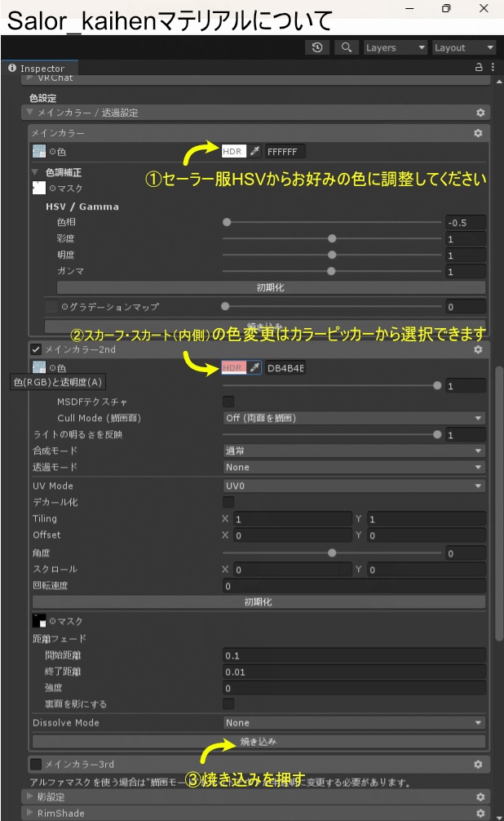This screenshot has height=821, width=504.
Task: Open the 合成モード dropdown
Action: click(x=354, y=450)
